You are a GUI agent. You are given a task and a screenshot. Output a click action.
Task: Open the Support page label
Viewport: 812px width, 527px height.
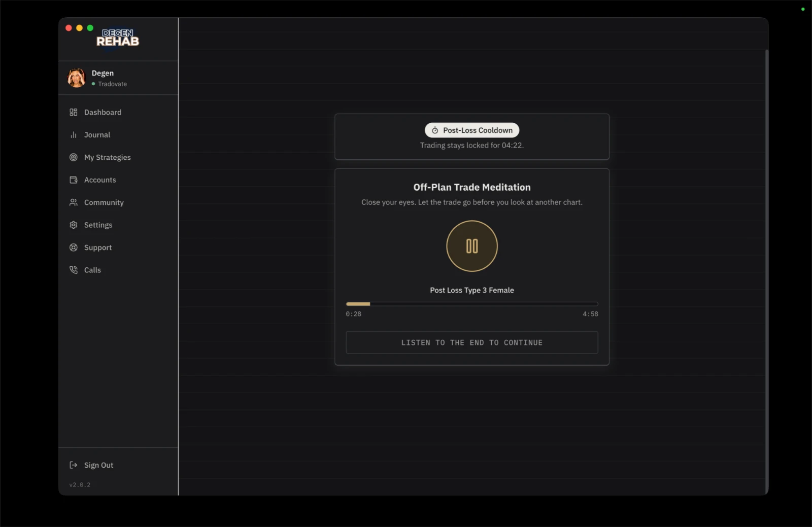click(x=98, y=248)
